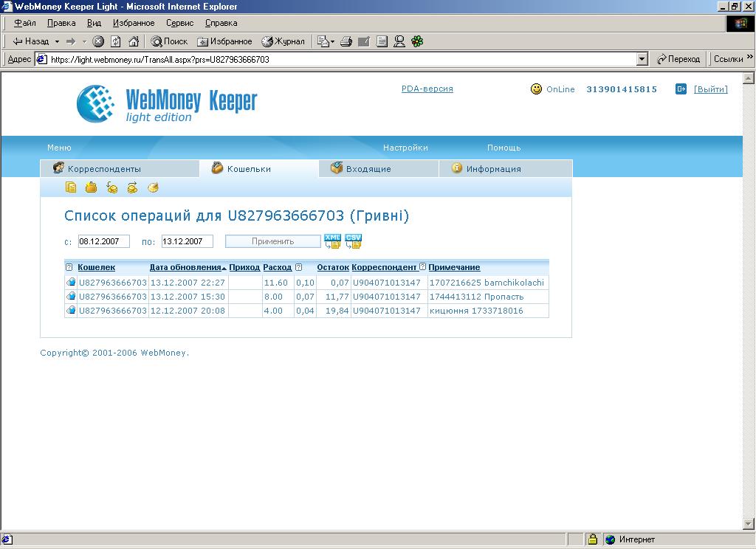Screen dimensions: 756x549
Task: Open the address bar dropdown arrow
Action: coord(642,59)
